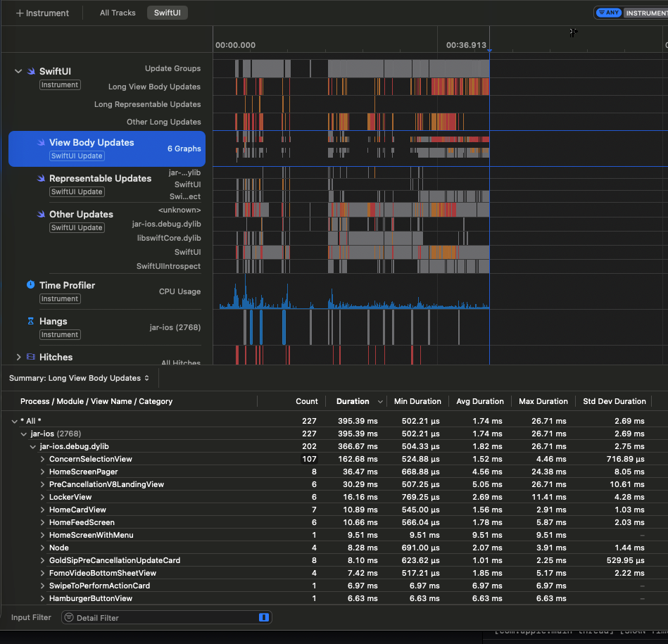Click the filter icon in Detail Filter field
668x644 pixels.
tap(69, 617)
